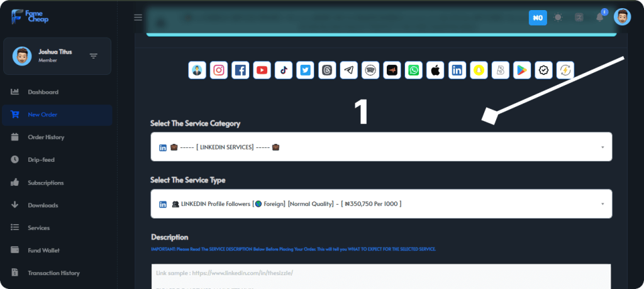Open Downloads in sidebar
The image size is (644, 289).
(x=57, y=205)
